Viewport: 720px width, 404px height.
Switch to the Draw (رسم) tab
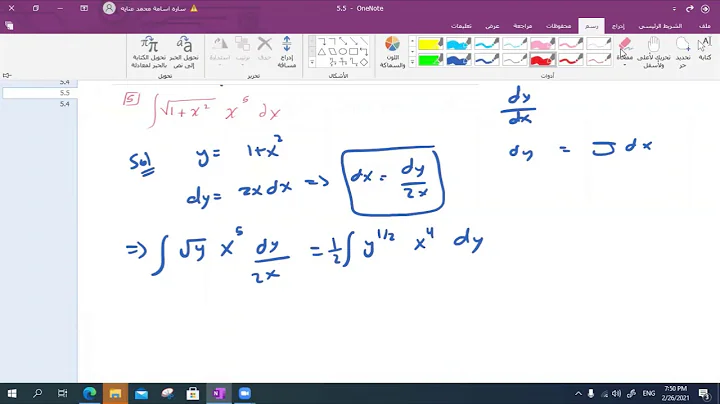coord(591,26)
